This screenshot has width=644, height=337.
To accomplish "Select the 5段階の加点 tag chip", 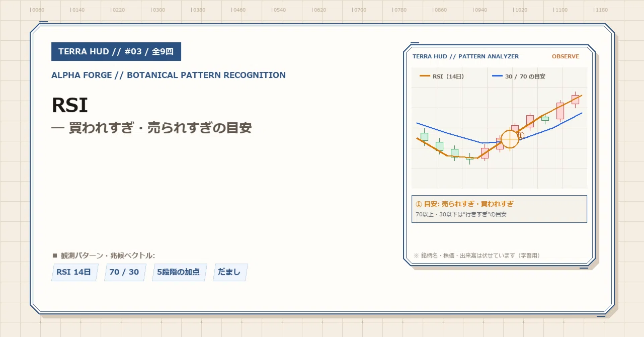I will 179,272.
